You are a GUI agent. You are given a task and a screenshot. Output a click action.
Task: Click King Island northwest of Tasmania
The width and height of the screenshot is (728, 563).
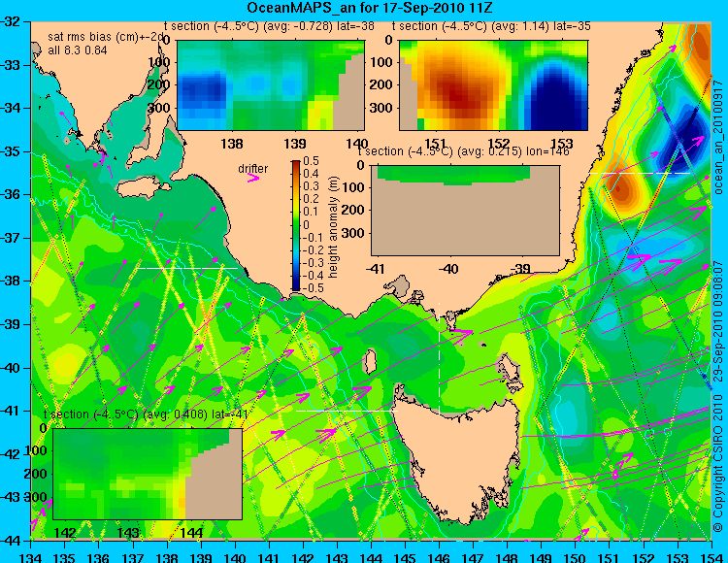(370, 362)
